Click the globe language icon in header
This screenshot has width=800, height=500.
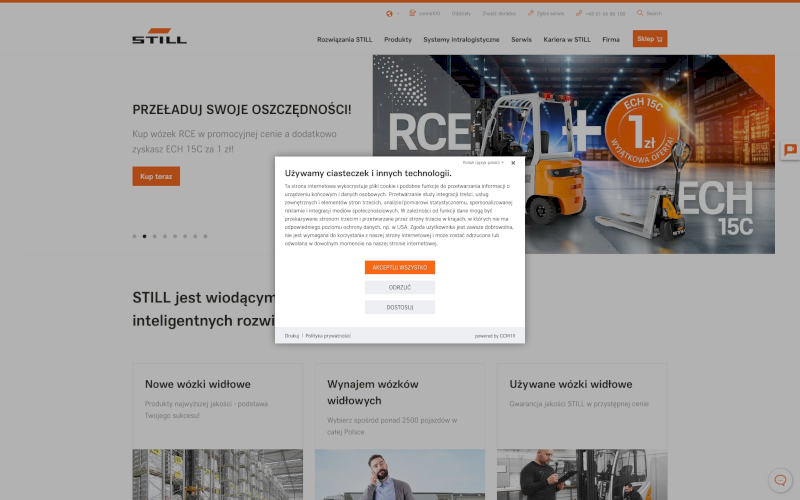point(389,13)
